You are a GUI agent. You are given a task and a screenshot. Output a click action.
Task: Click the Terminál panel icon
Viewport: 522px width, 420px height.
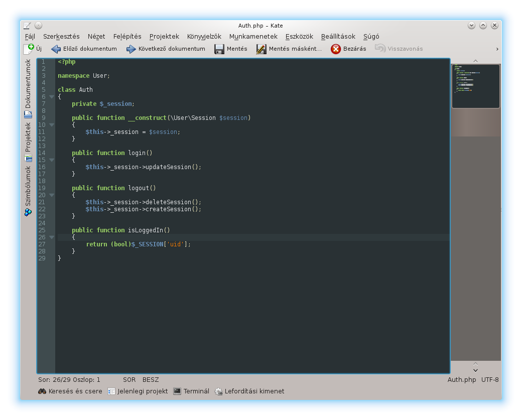[x=177, y=391]
